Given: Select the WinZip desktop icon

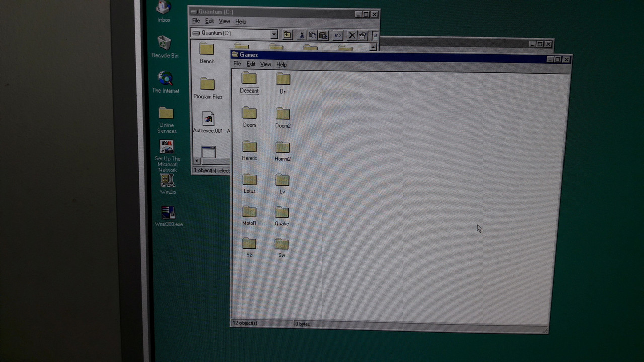Looking at the screenshot, I should pyautogui.click(x=168, y=185).
